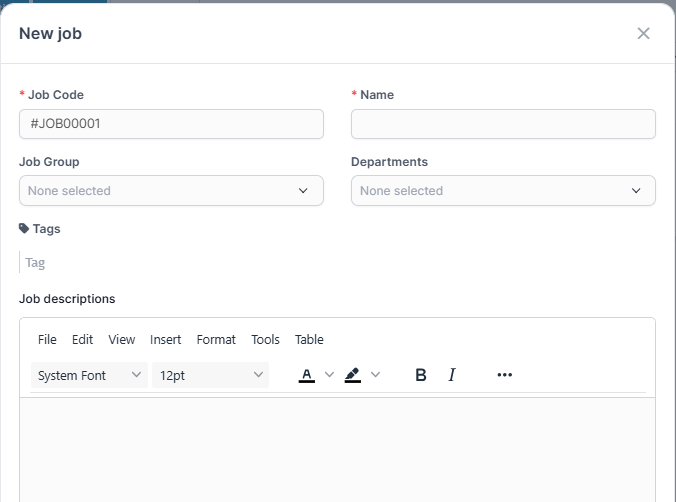676x502 pixels.
Task: Open the highlight color picker arrow
Action: point(376,375)
